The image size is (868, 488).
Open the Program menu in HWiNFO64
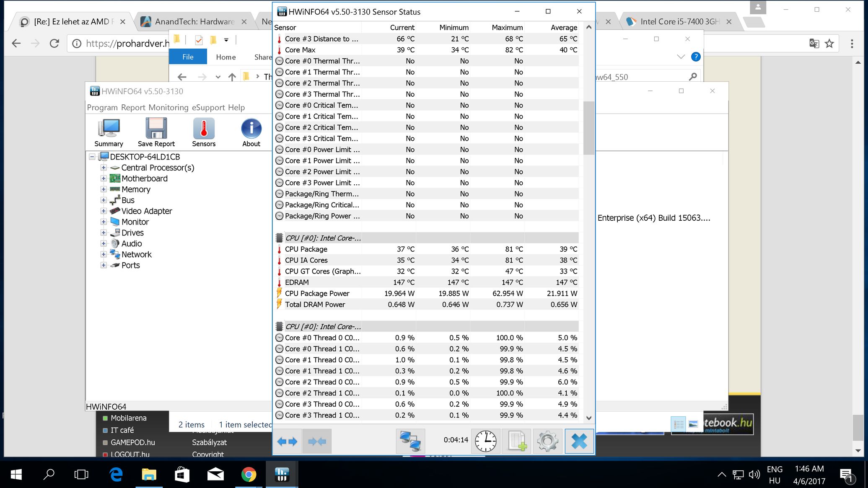click(x=102, y=108)
